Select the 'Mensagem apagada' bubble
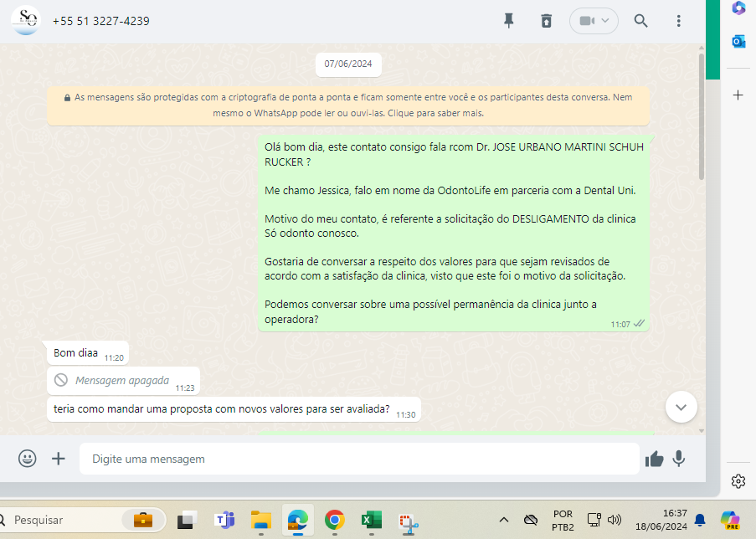The width and height of the screenshot is (756, 539). (123, 381)
